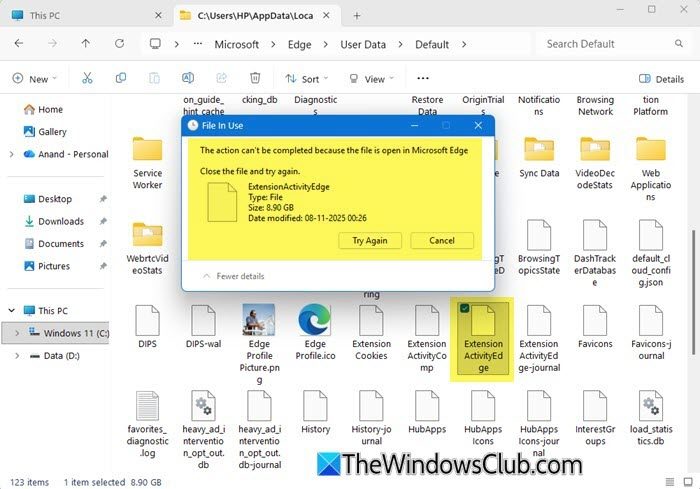Collapse the dialog with Fewer details
Image resolution: width=700 pixels, height=489 pixels.
click(x=233, y=276)
